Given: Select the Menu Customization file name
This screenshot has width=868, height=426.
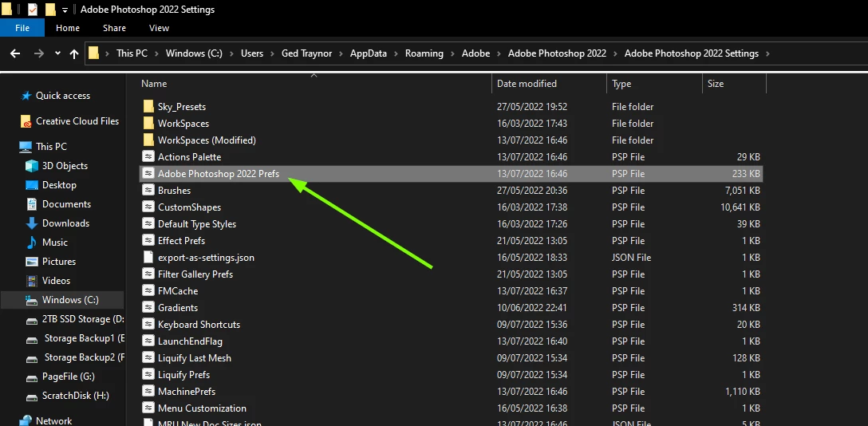Looking at the screenshot, I should click(x=202, y=408).
